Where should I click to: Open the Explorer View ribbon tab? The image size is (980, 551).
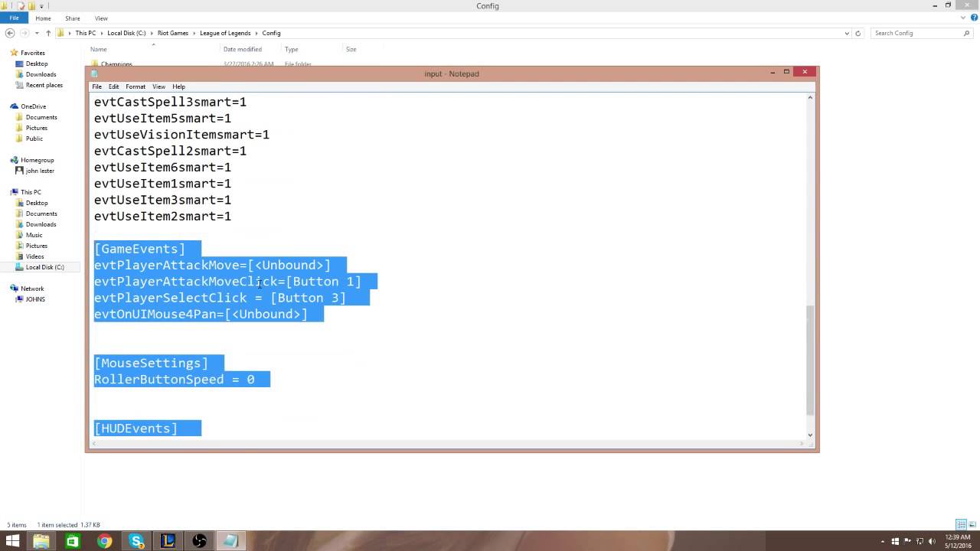click(101, 18)
